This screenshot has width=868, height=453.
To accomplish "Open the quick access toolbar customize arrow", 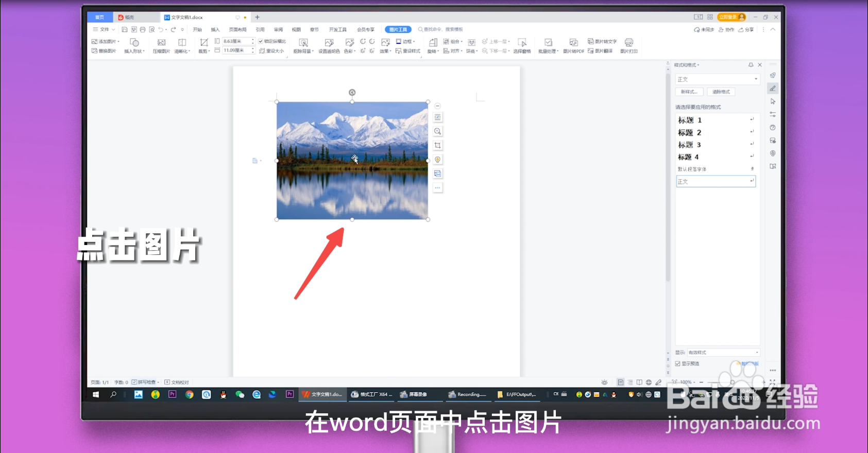I will click(x=182, y=29).
